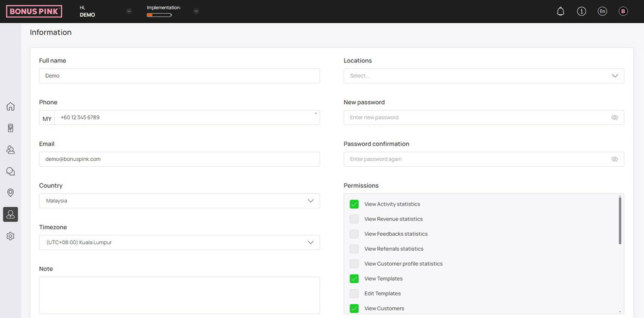Enable View Revenue statistics permission
The image size is (644, 318).
point(354,219)
